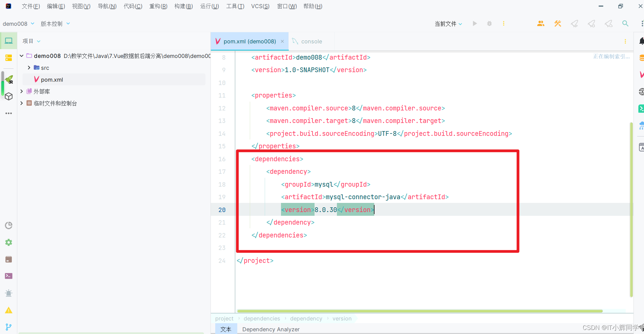Open editor tab options vertical dots
Image resolution: width=644 pixels, height=334 pixels.
coord(625,41)
